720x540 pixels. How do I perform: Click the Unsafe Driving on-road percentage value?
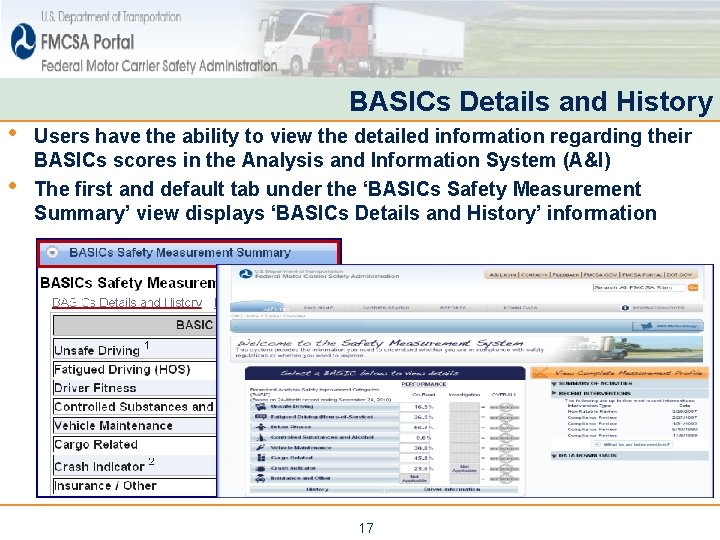tap(424, 407)
